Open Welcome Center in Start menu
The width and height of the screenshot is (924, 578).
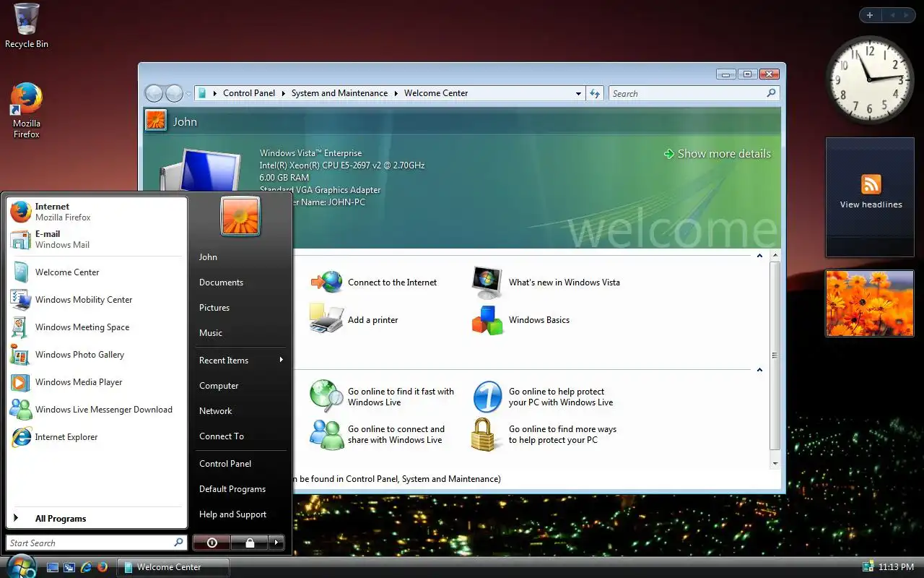[x=96, y=272]
